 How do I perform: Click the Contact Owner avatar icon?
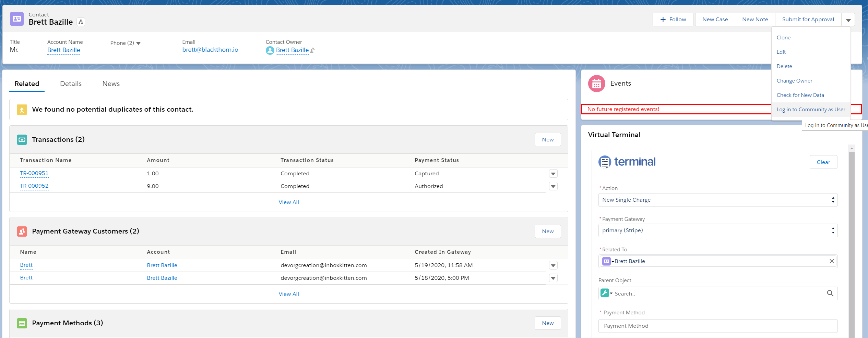[x=270, y=50]
